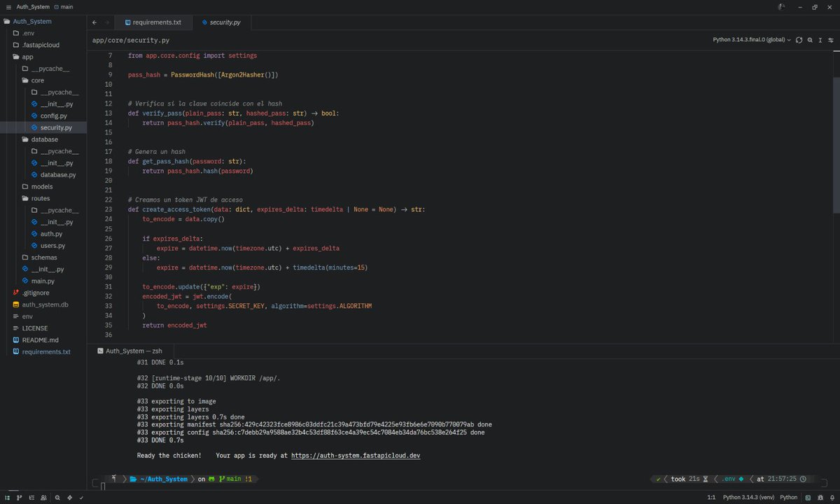Click 'return encoded_jwt' in the editor
This screenshot has height=504, width=840.
pyautogui.click(x=174, y=325)
